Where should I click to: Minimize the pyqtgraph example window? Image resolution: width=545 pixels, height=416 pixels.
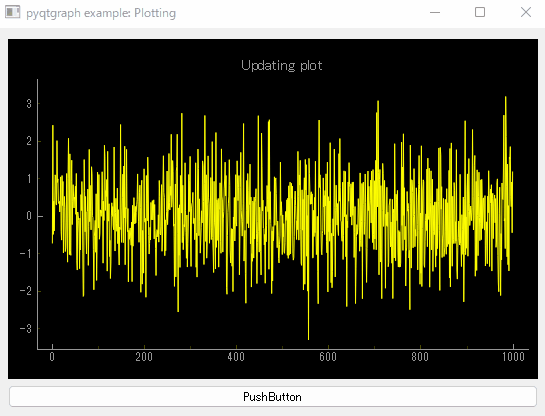[435, 13]
